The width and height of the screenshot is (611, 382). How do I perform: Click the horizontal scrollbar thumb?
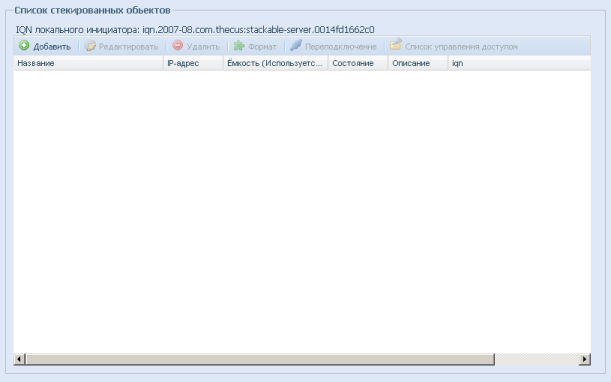tap(260, 359)
